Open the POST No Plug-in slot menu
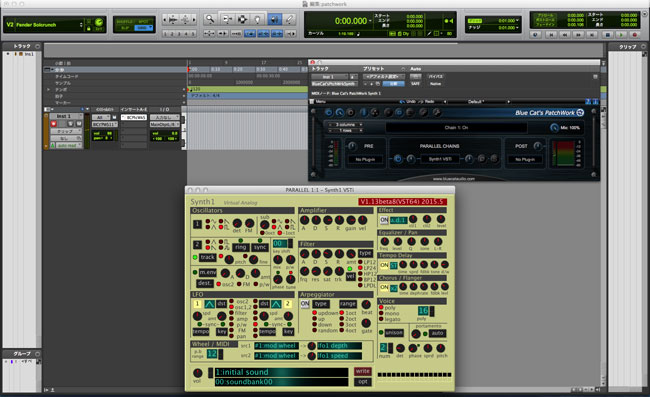This screenshot has height=397, width=650. pos(525,159)
